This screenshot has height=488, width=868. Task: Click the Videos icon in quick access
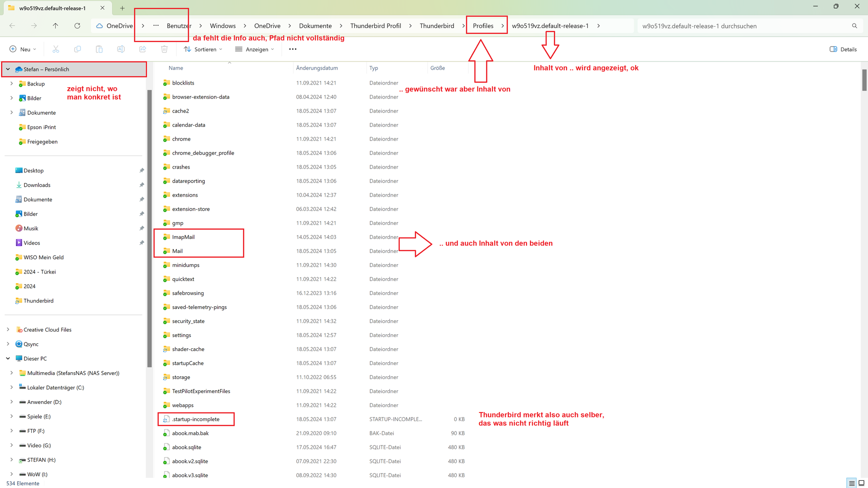pyautogui.click(x=19, y=243)
